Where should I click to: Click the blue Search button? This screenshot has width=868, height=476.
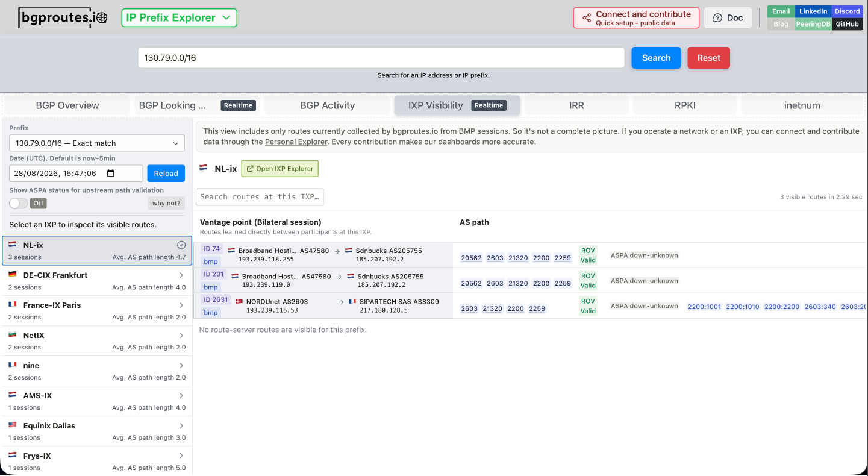[656, 58]
